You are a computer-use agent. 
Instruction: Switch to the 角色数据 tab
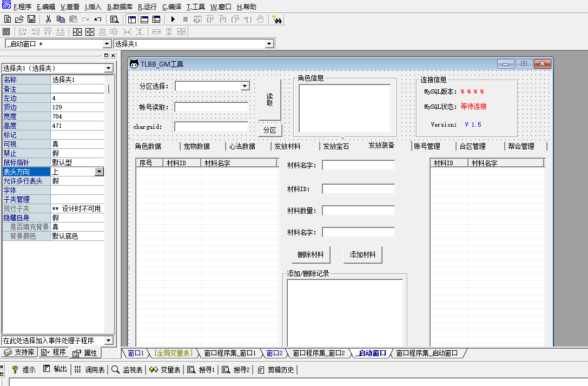pyautogui.click(x=148, y=146)
